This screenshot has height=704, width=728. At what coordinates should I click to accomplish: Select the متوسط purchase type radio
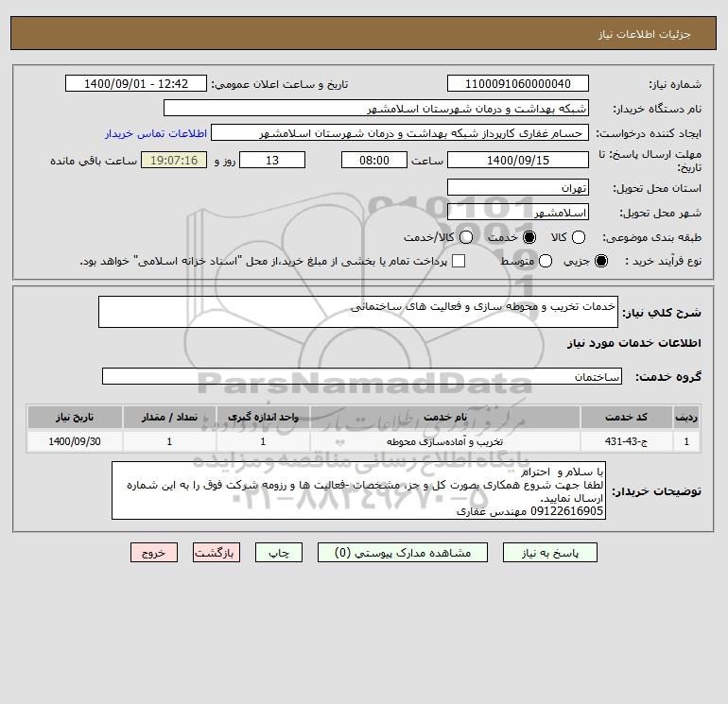tap(546, 261)
